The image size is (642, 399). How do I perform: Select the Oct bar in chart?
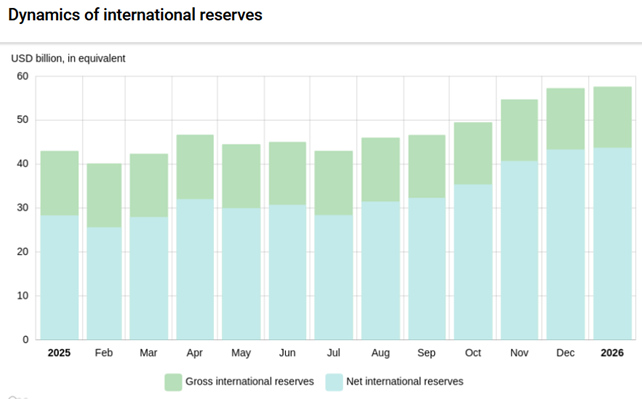473,231
